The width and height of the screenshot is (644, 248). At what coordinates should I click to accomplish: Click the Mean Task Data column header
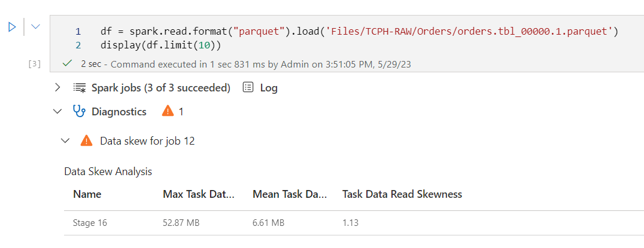pyautogui.click(x=290, y=194)
